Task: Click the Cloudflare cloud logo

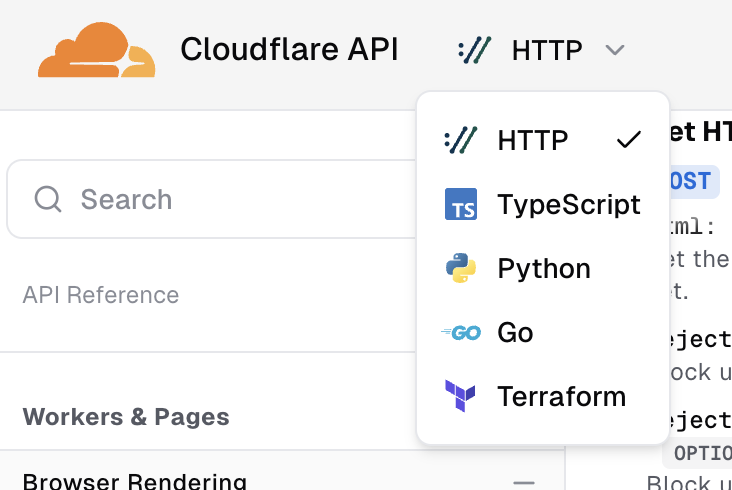Action: tap(97, 51)
